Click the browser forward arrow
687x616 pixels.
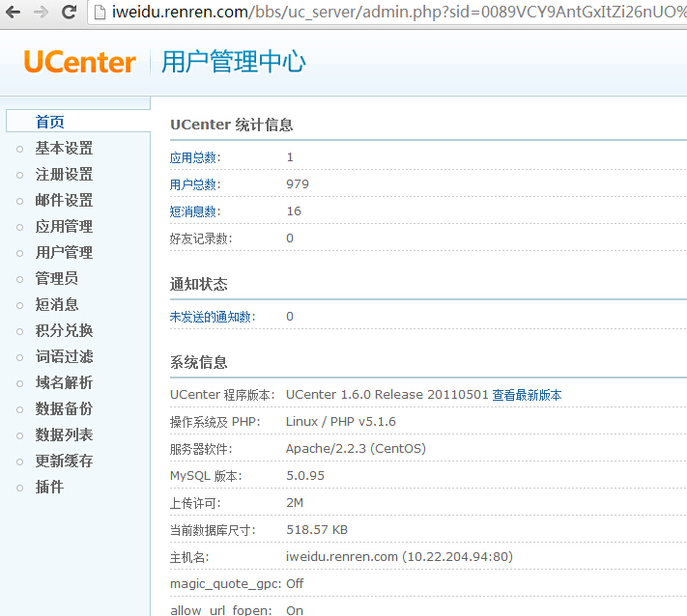(41, 12)
